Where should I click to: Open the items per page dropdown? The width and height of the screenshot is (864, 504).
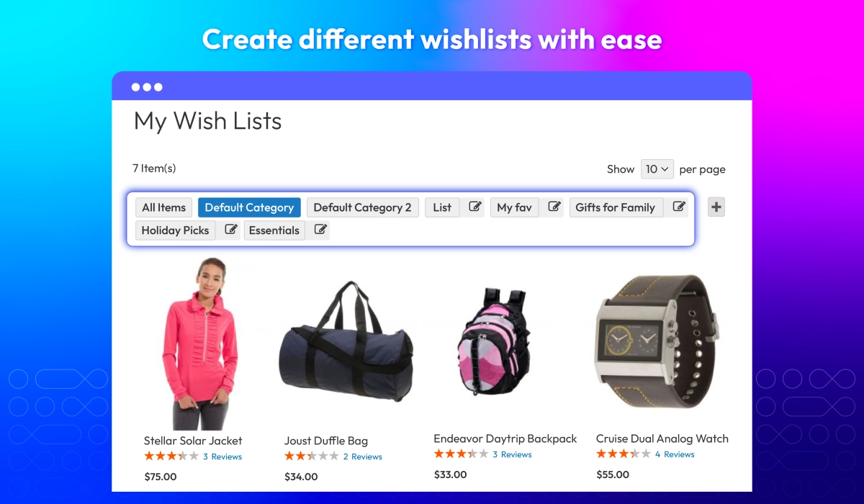(657, 169)
